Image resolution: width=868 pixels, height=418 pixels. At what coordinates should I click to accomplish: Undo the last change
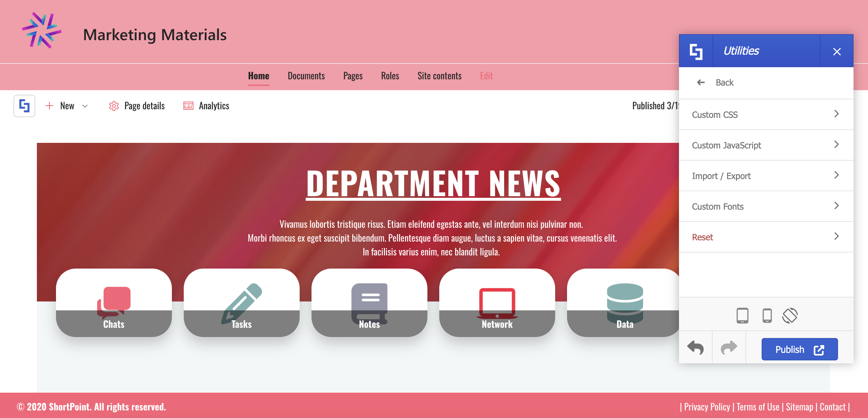tap(695, 348)
